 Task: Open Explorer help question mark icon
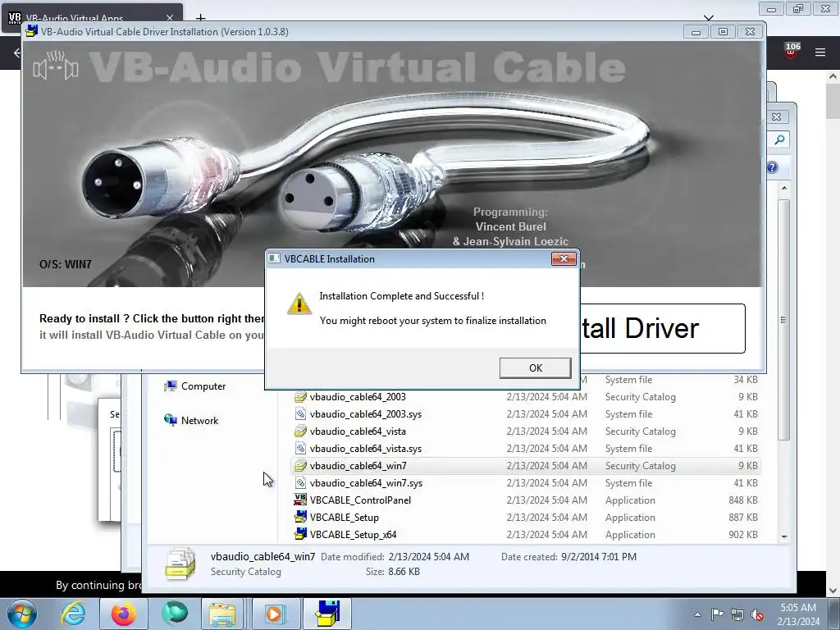pos(772,167)
